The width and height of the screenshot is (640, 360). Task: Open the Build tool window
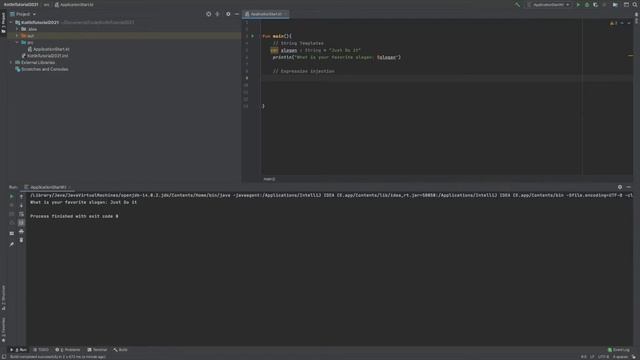tap(120, 350)
